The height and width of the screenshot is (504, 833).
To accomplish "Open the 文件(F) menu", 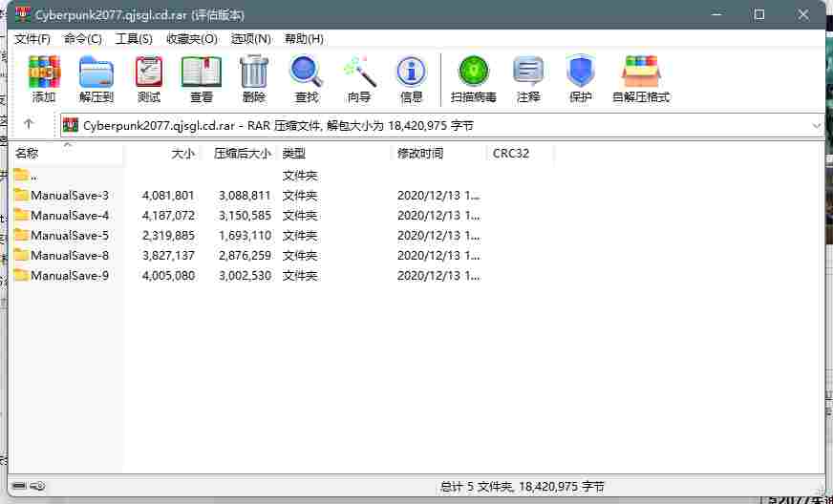I will (32, 39).
